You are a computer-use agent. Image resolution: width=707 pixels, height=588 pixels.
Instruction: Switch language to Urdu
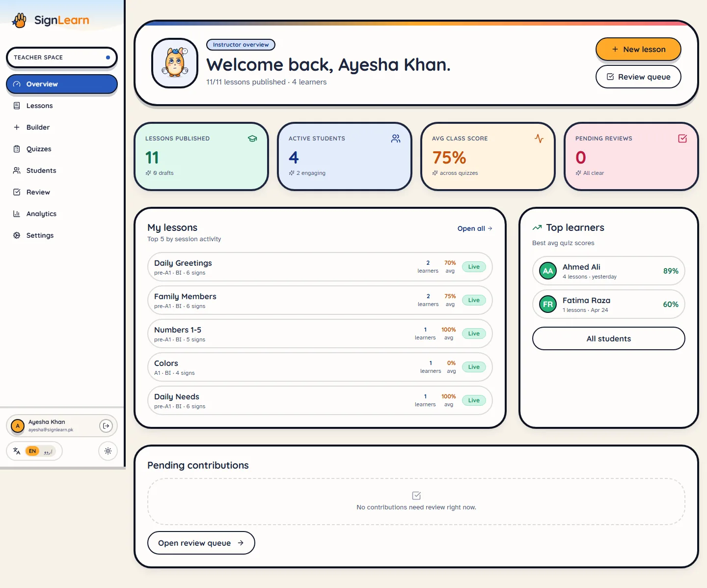[48, 451]
